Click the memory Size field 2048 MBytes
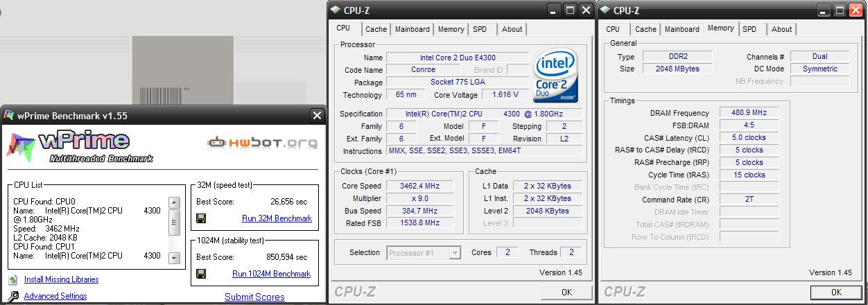Screen dimensions: 868x305 [677, 69]
